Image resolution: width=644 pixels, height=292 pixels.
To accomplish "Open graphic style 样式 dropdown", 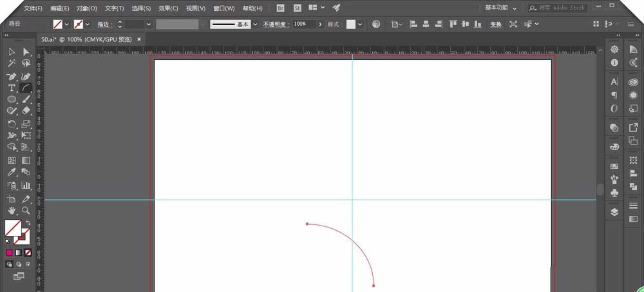I will 360,24.
